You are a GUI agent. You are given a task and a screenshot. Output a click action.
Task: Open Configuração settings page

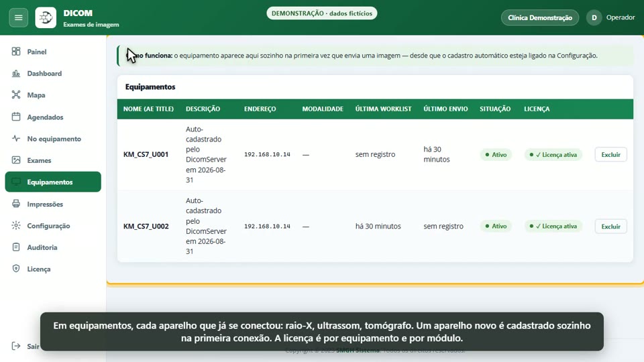[x=53, y=226]
